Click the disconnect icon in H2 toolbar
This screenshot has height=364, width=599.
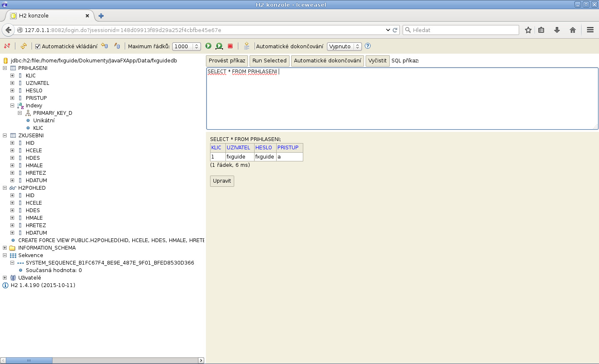[7, 46]
